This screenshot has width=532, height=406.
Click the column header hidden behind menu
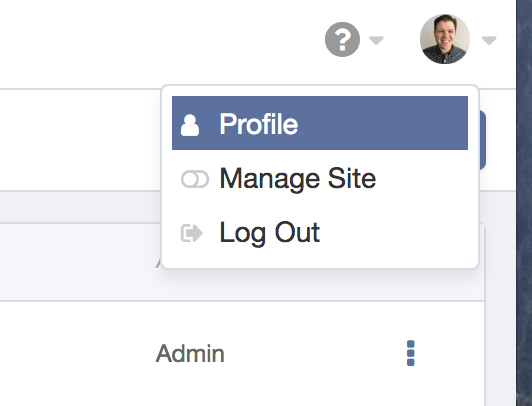[x=158, y=263]
